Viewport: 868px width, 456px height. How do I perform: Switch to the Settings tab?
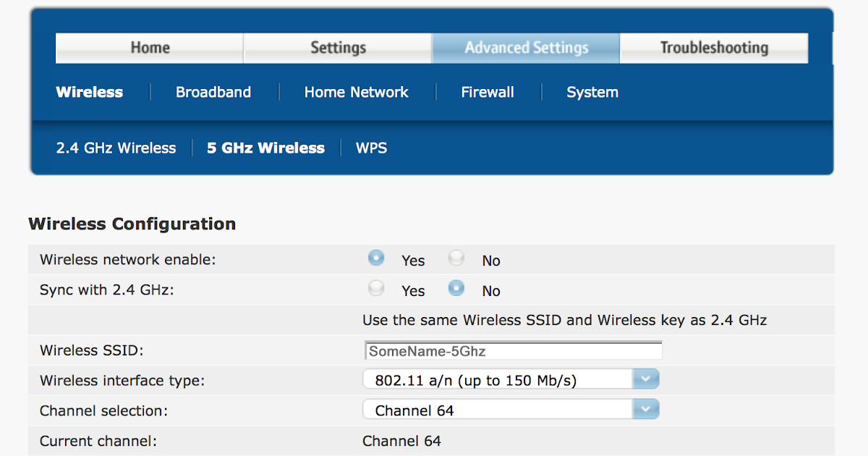coord(338,48)
